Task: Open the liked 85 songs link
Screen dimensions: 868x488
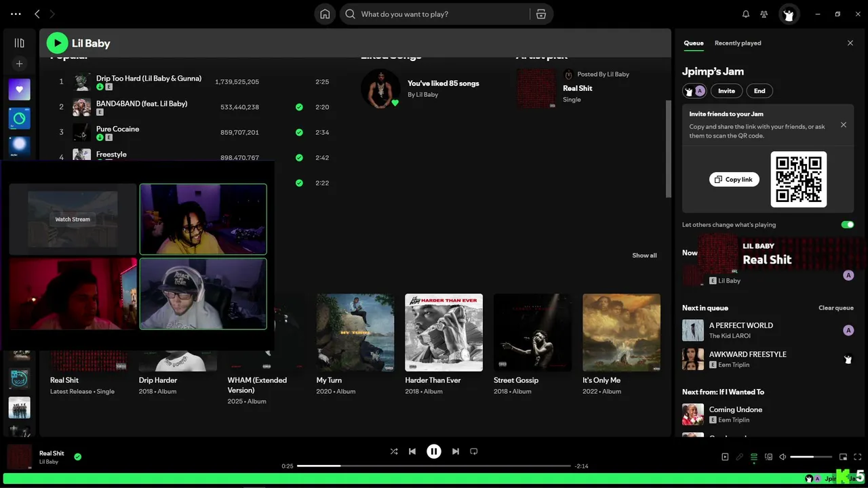Action: click(x=443, y=83)
